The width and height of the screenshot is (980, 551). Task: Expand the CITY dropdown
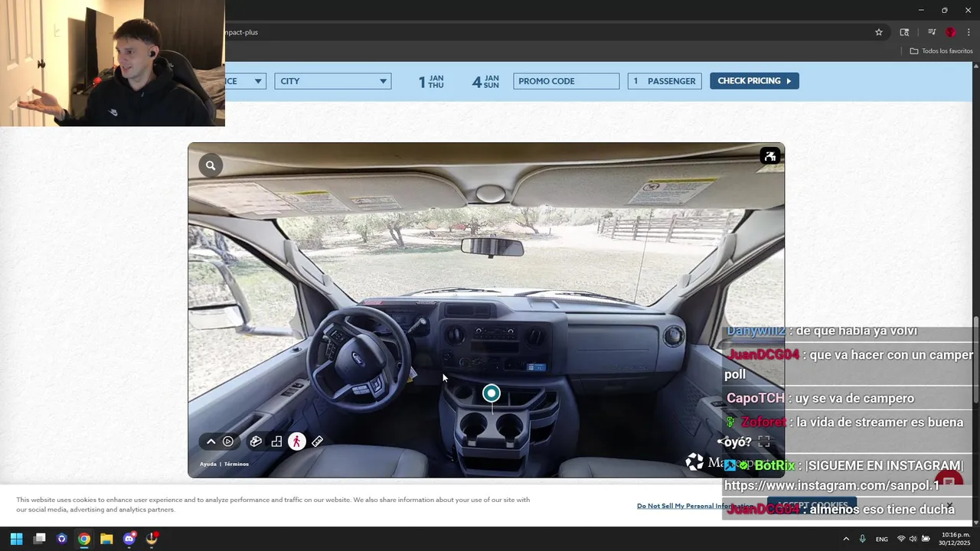[x=333, y=81]
